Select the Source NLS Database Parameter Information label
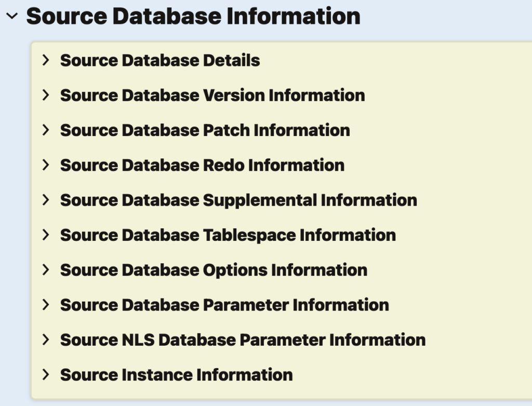The height and width of the screenshot is (406, 532). [x=243, y=340]
